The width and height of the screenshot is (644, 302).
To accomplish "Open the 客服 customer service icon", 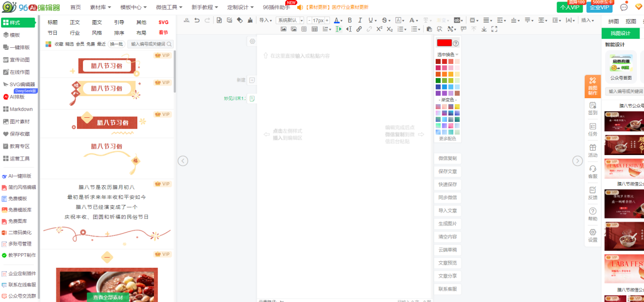I will [x=593, y=172].
